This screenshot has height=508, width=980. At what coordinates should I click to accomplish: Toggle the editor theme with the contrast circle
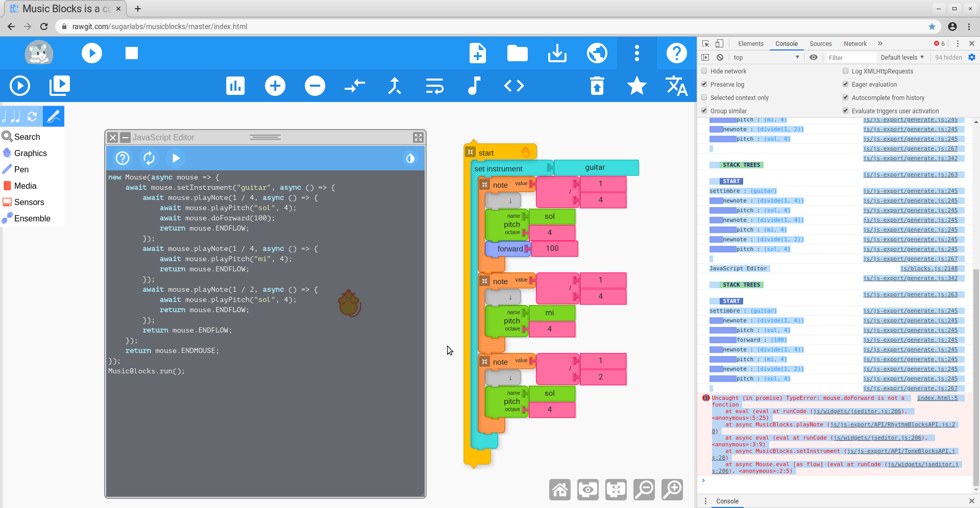coord(410,158)
